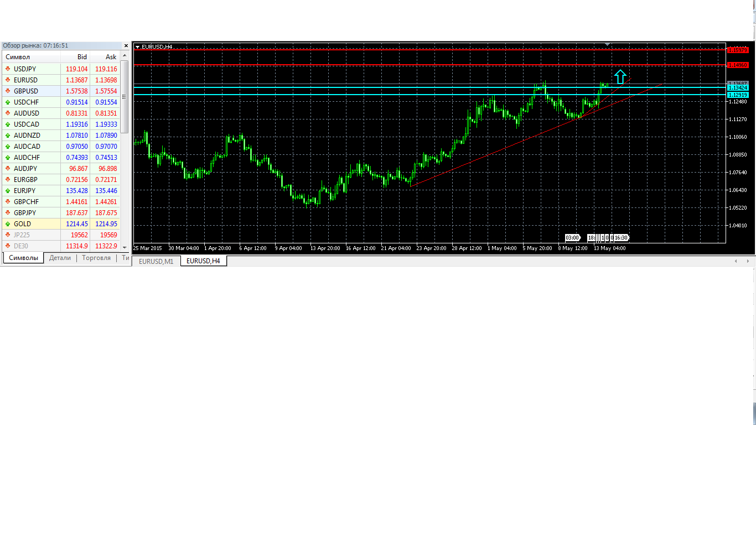Click the red 1.14960 price level label
This screenshot has height=541, width=756.
pos(737,65)
